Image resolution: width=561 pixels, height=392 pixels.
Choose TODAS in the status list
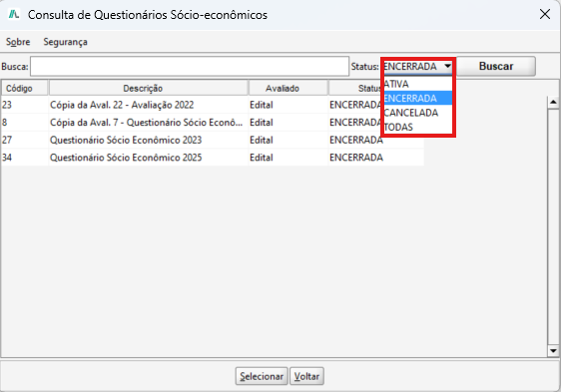tap(418, 127)
